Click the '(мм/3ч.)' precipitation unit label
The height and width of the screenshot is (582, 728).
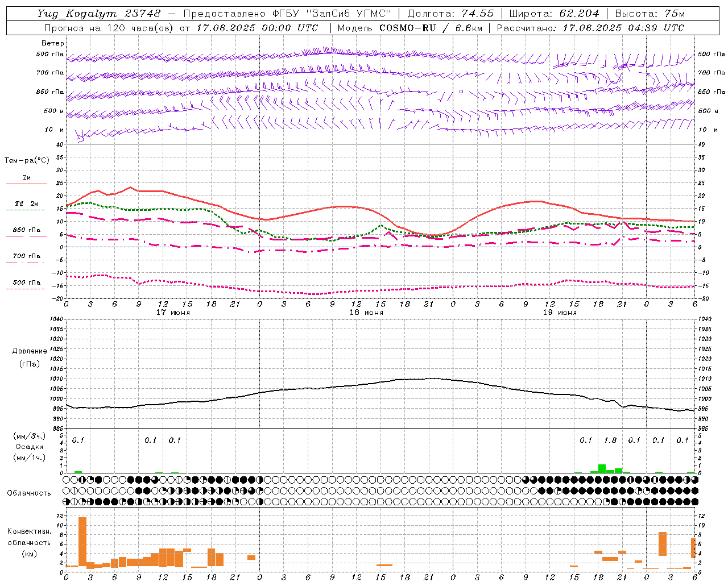pos(30,436)
